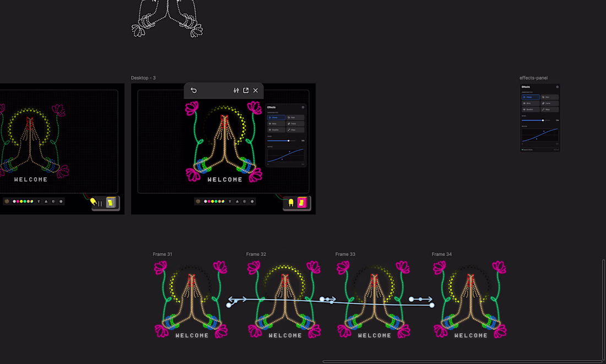
Task: Select Rain in the standalone effects-panel frame
Action: (550, 97)
